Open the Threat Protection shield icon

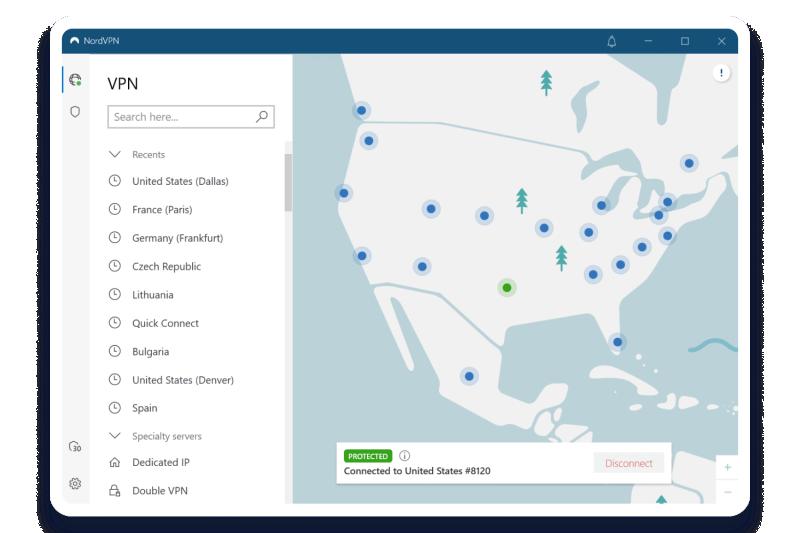point(75,112)
